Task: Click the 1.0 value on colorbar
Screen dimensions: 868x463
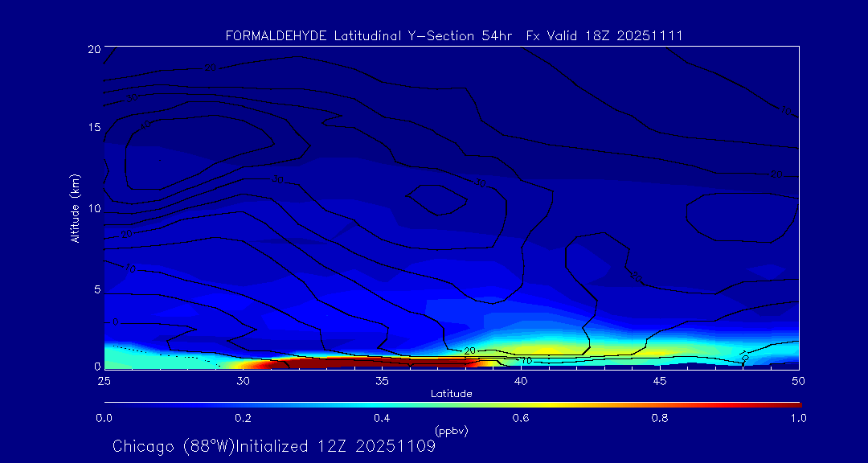Action: tap(798, 418)
